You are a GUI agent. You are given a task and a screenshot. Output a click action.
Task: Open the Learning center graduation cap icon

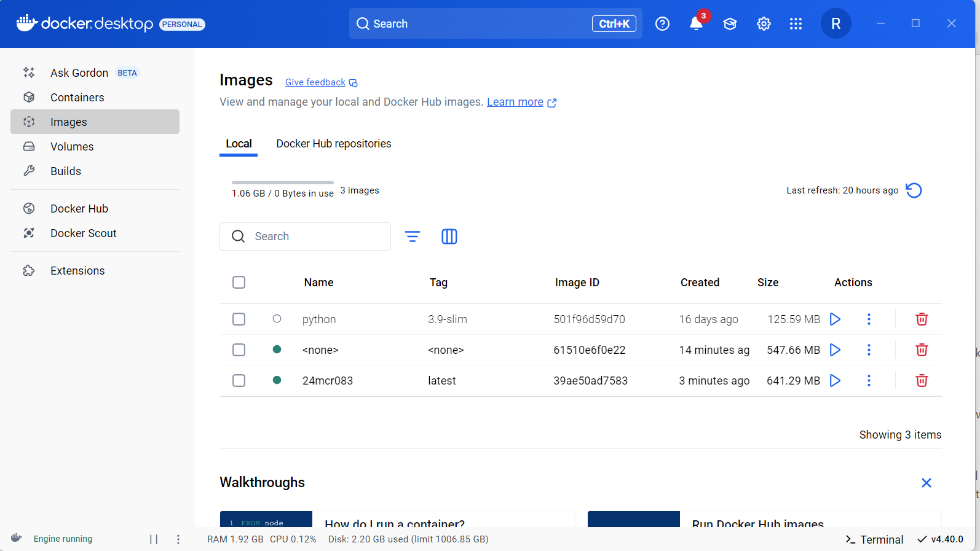coord(730,24)
